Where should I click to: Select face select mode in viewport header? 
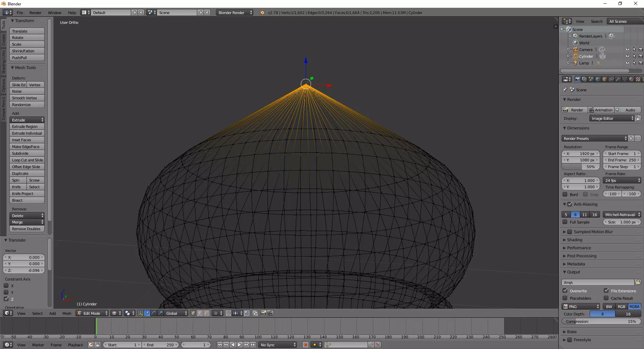tap(207, 313)
